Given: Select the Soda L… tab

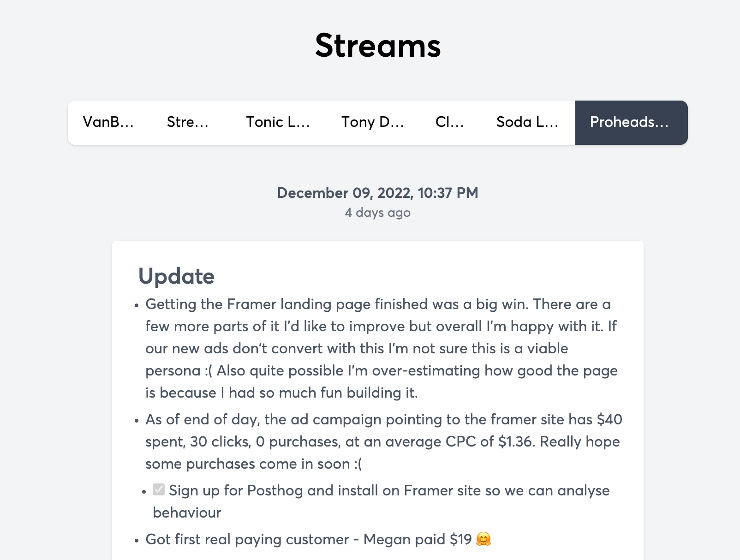Looking at the screenshot, I should (527, 122).
